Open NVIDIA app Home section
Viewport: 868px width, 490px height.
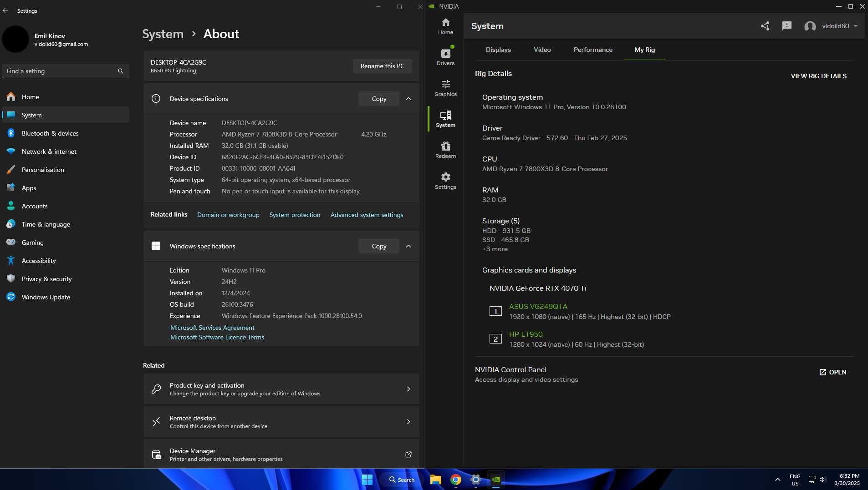[445, 26]
